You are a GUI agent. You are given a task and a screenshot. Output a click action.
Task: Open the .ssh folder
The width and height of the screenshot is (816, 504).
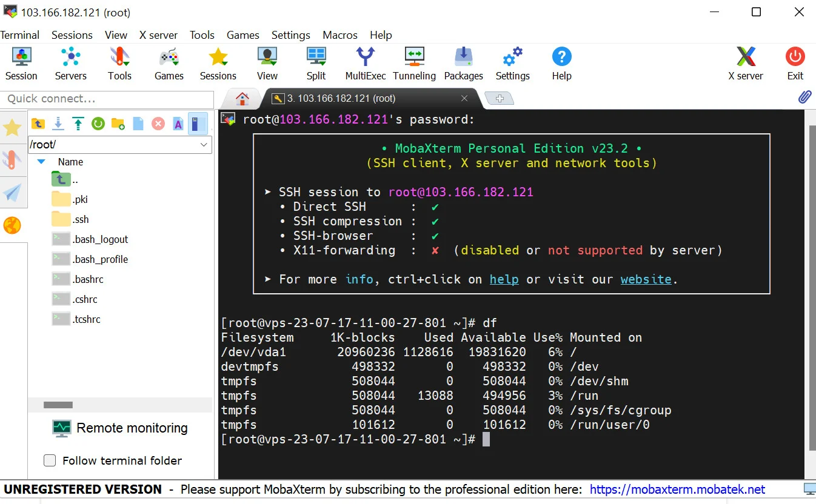[x=79, y=219]
